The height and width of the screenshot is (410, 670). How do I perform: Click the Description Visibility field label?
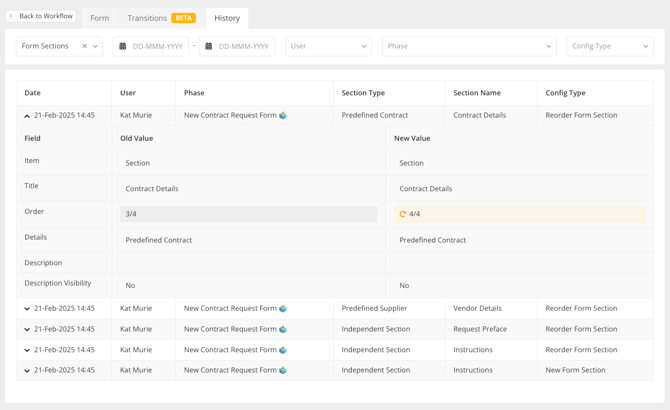58,283
